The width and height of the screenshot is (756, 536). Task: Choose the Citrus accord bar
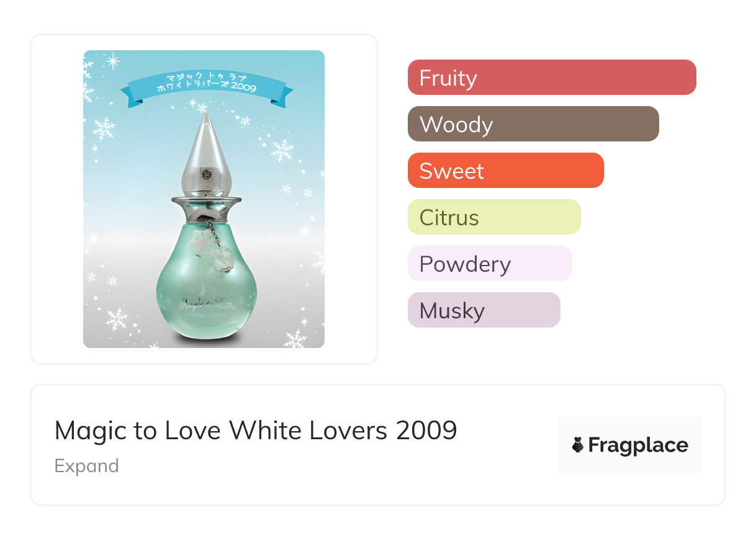(x=493, y=217)
